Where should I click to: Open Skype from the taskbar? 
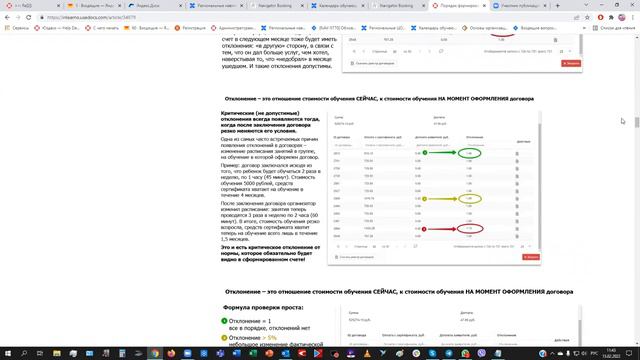point(433,353)
